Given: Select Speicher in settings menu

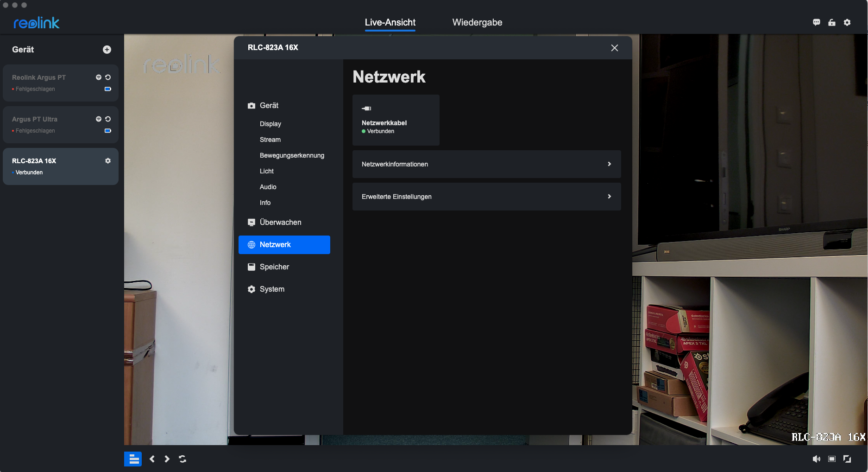Looking at the screenshot, I should (274, 267).
